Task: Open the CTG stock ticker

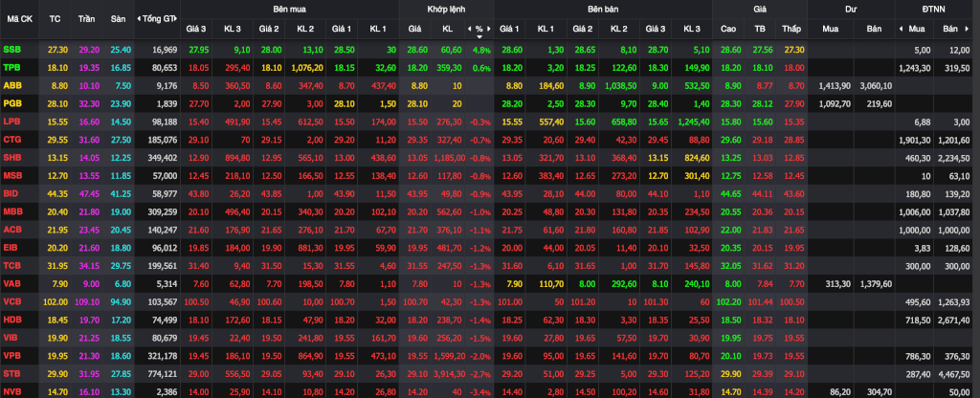Action: tap(11, 140)
